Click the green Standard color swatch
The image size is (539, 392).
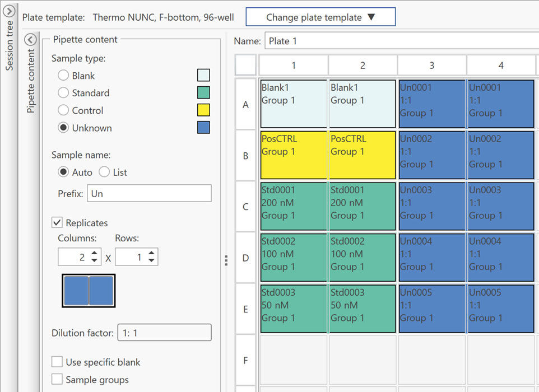tap(203, 93)
